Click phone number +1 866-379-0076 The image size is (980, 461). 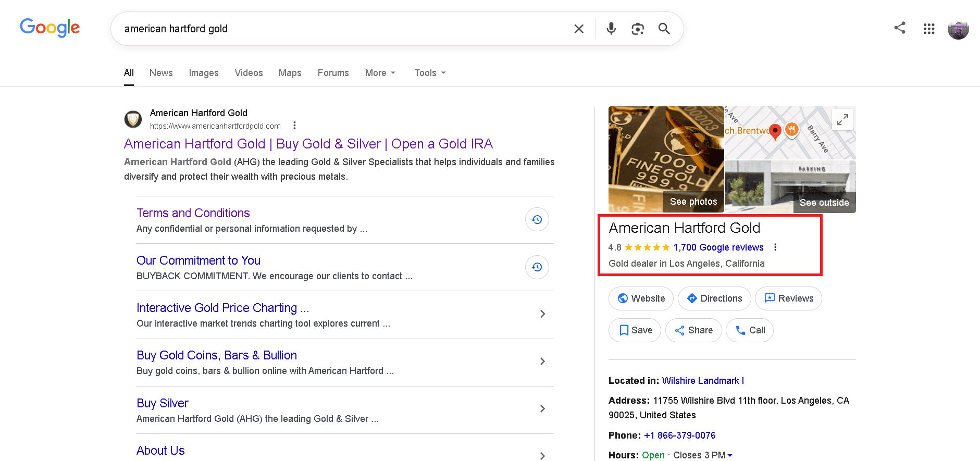[x=680, y=435]
